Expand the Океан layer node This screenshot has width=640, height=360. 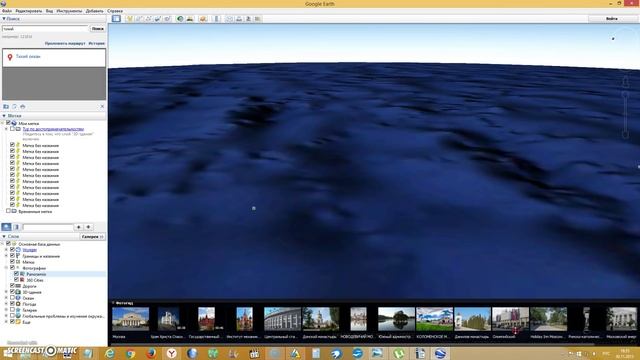(x=6, y=298)
